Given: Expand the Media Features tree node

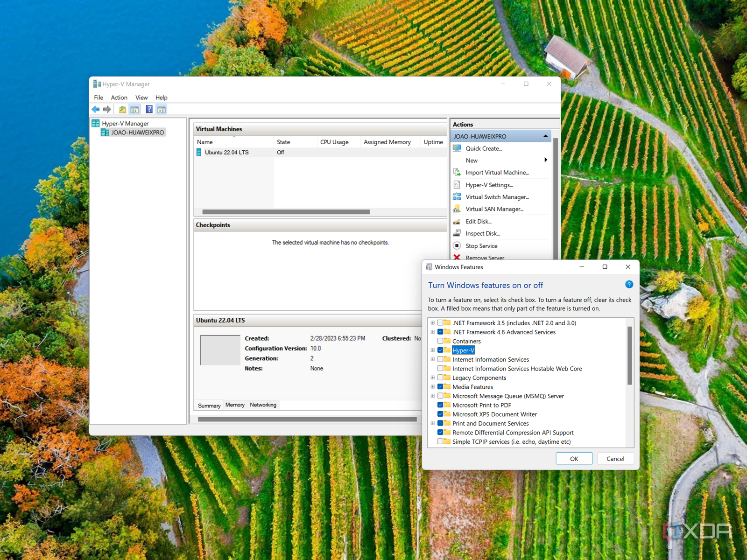Looking at the screenshot, I should (433, 387).
